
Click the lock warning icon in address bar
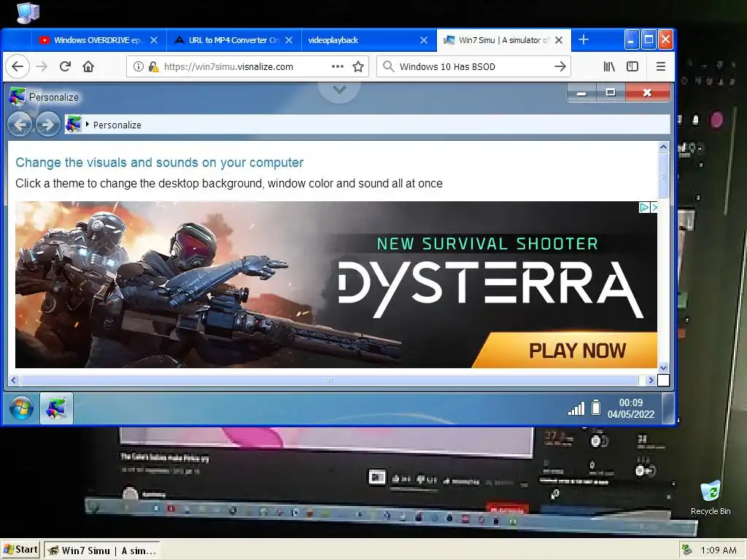pyautogui.click(x=153, y=66)
